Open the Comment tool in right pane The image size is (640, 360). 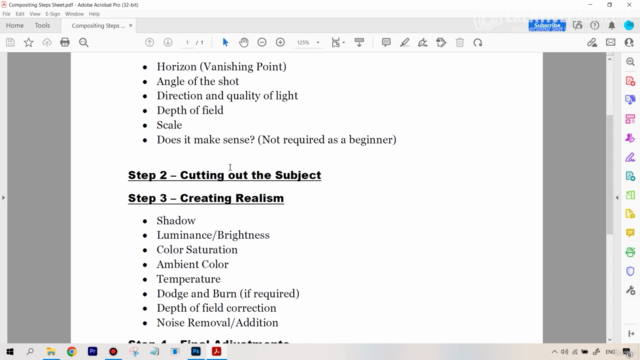630,233
